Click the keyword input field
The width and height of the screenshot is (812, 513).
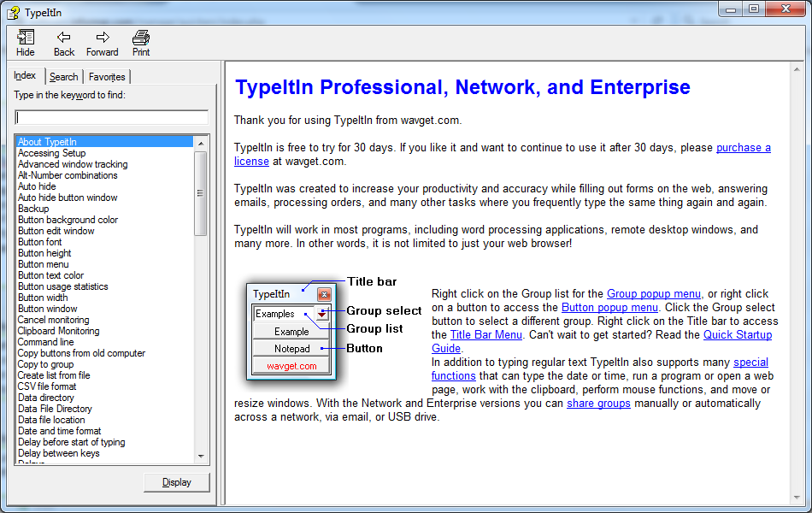(x=112, y=118)
